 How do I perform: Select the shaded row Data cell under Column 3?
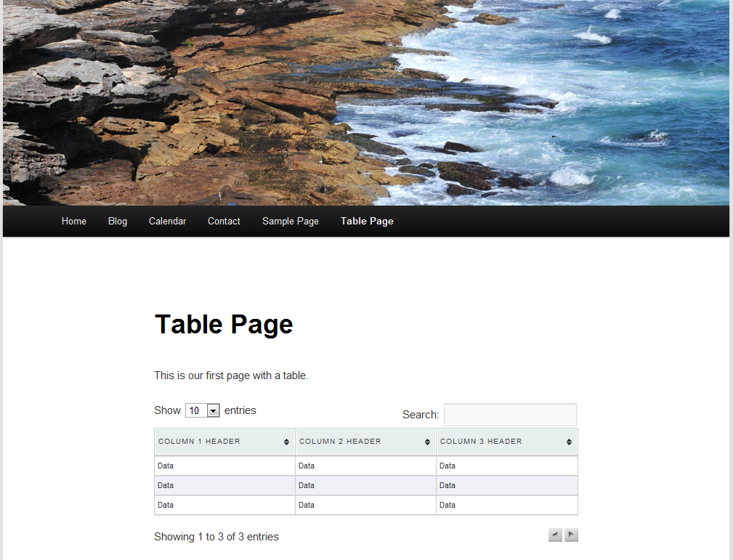[x=448, y=485]
